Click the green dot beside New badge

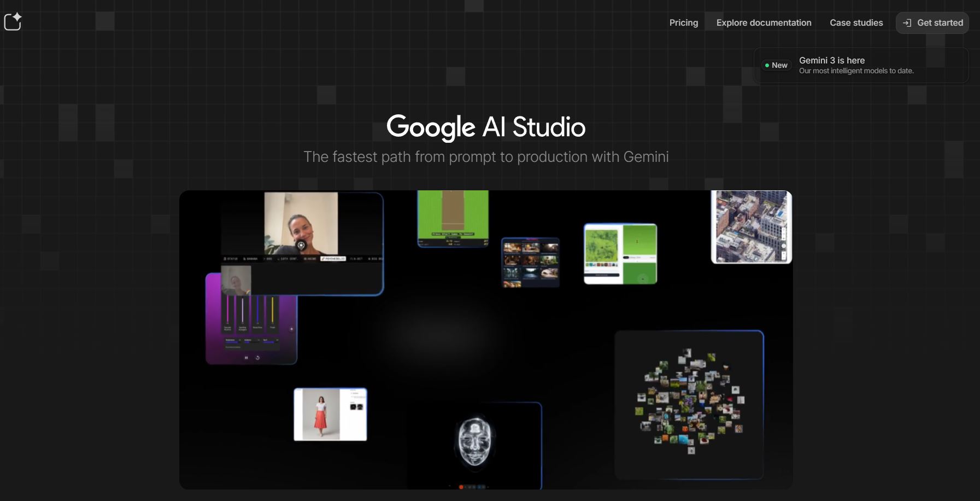767,65
